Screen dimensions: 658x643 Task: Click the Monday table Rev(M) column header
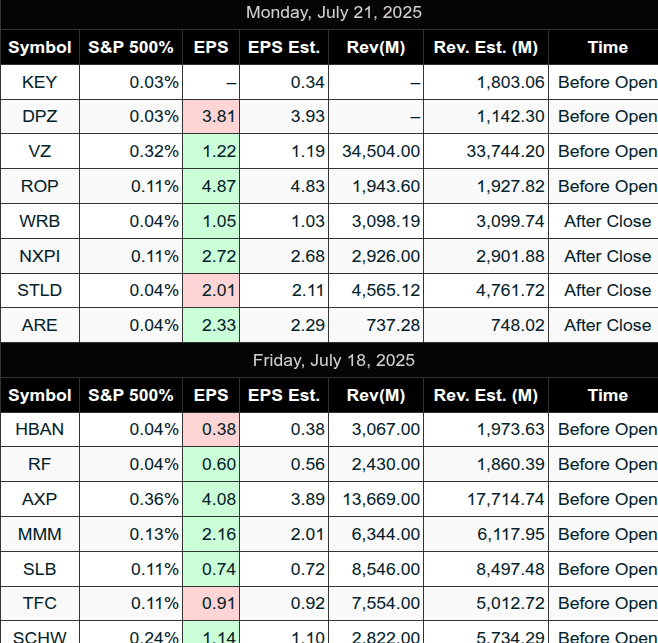coord(376,47)
